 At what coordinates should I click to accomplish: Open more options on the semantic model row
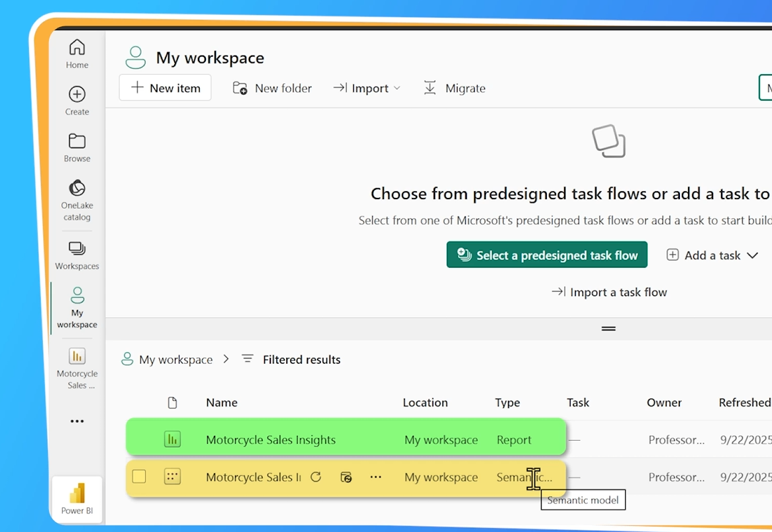click(x=376, y=477)
